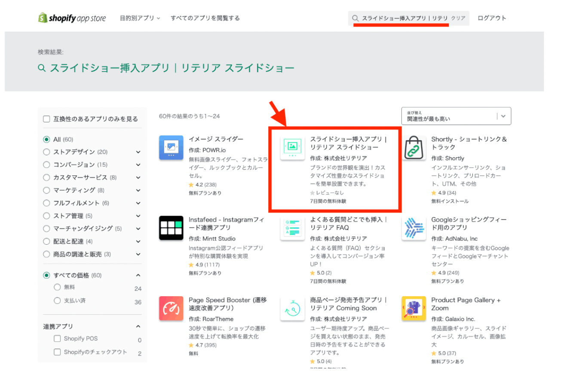Select the 支払い済 price radio button
The width and height of the screenshot is (570, 392).
[57, 301]
